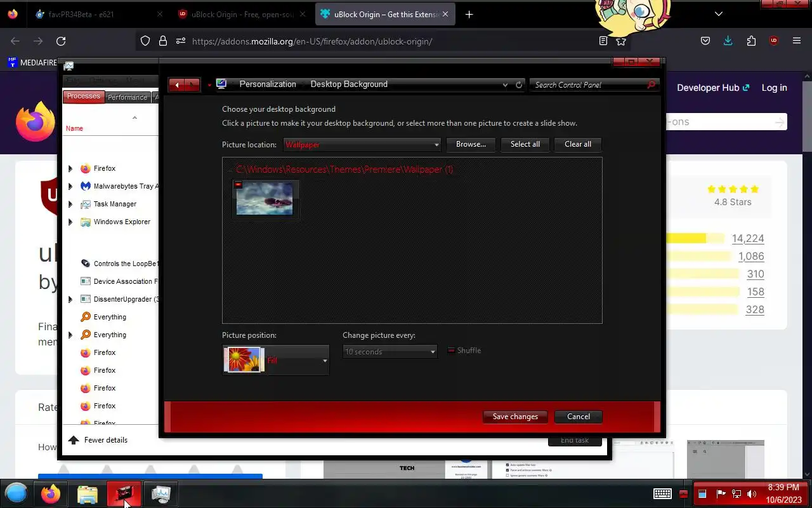Click the Windows Start orb
The width and height of the screenshot is (812, 508).
pos(16,493)
